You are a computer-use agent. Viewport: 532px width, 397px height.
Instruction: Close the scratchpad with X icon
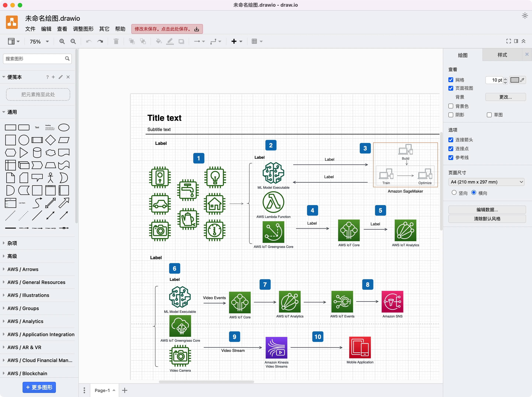tap(68, 77)
